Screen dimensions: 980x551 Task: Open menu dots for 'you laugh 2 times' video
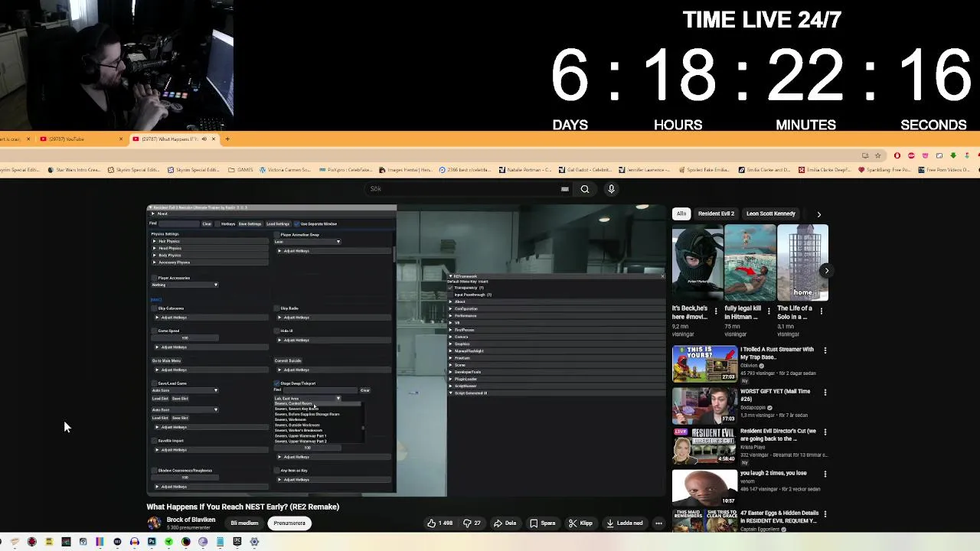[x=825, y=474]
